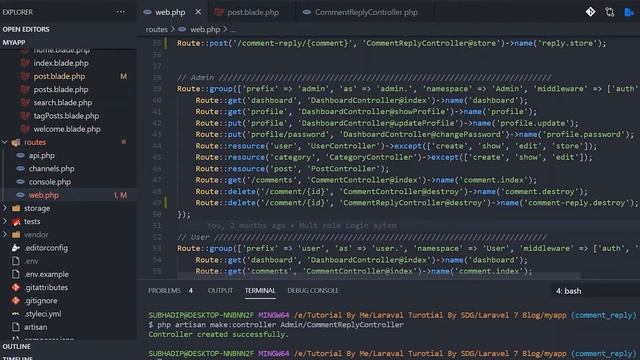Image resolution: width=640 pixels, height=360 pixels.
Task: Expand the OPEN EDITORS section
Action: coord(26,29)
